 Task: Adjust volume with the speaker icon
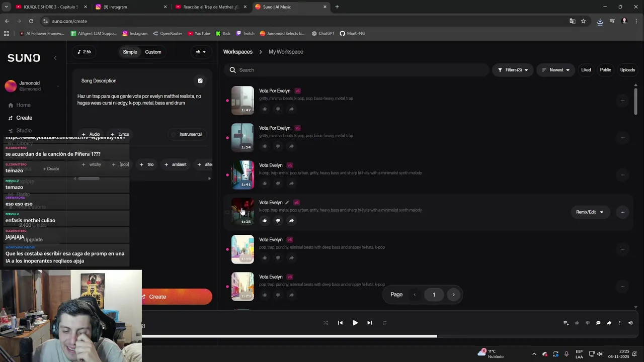tap(630, 323)
